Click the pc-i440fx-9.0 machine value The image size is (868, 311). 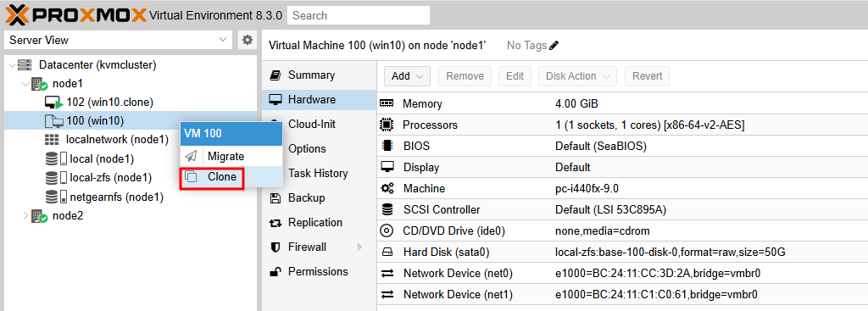(x=587, y=189)
